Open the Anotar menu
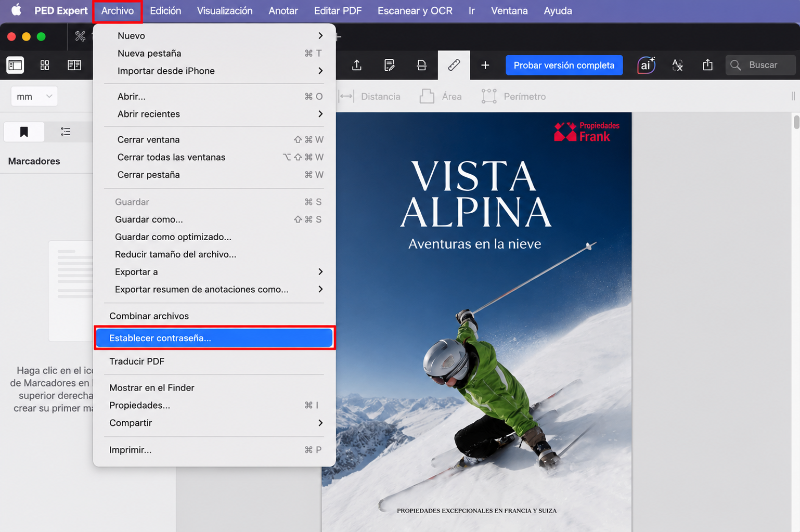This screenshot has width=800, height=532. (x=283, y=10)
